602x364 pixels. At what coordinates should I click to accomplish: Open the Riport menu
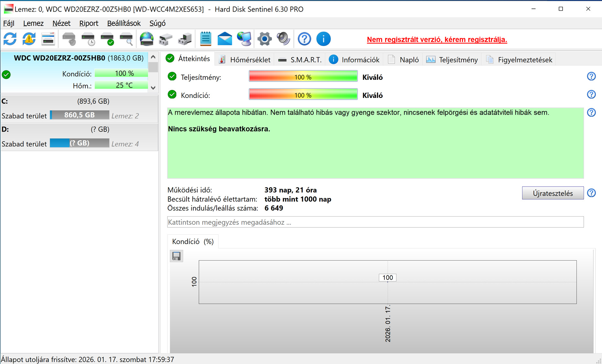89,23
